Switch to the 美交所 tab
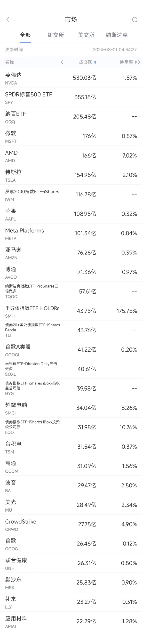142x644 pixels. pos(86,35)
